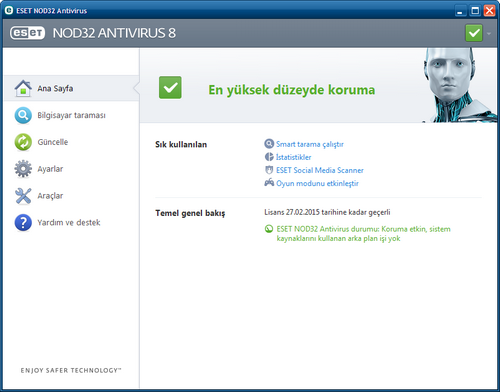Expand the dropdown arrow beside header checkmark
The width and height of the screenshot is (500, 392).
click(489, 33)
